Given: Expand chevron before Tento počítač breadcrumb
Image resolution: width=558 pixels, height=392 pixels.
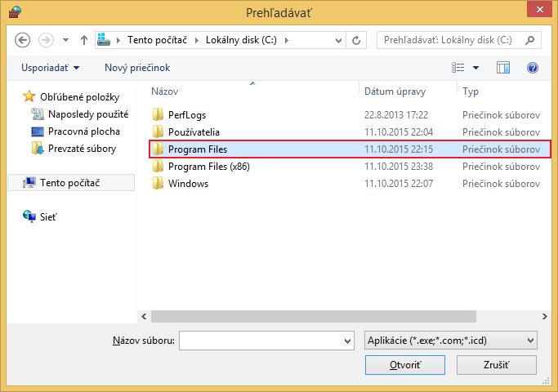Looking at the screenshot, I should [x=118, y=40].
